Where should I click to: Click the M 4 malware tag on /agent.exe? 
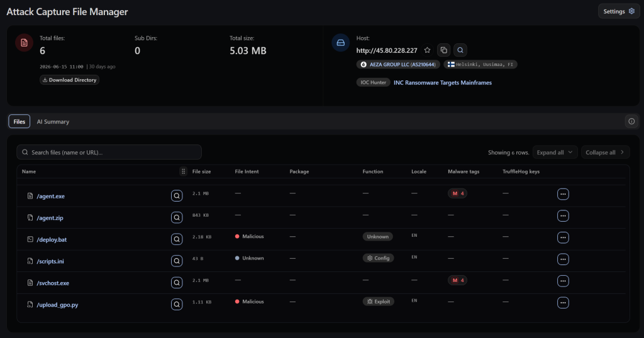[457, 194]
